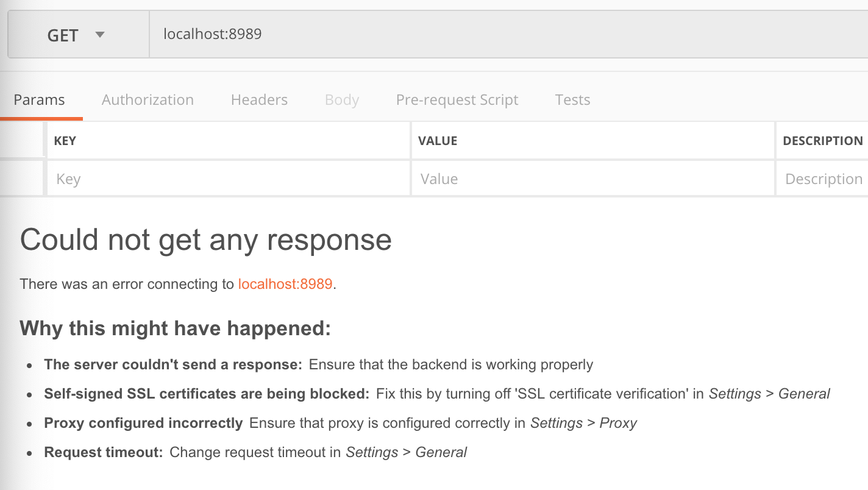Click the Why this might have happened heading

pyautogui.click(x=175, y=328)
